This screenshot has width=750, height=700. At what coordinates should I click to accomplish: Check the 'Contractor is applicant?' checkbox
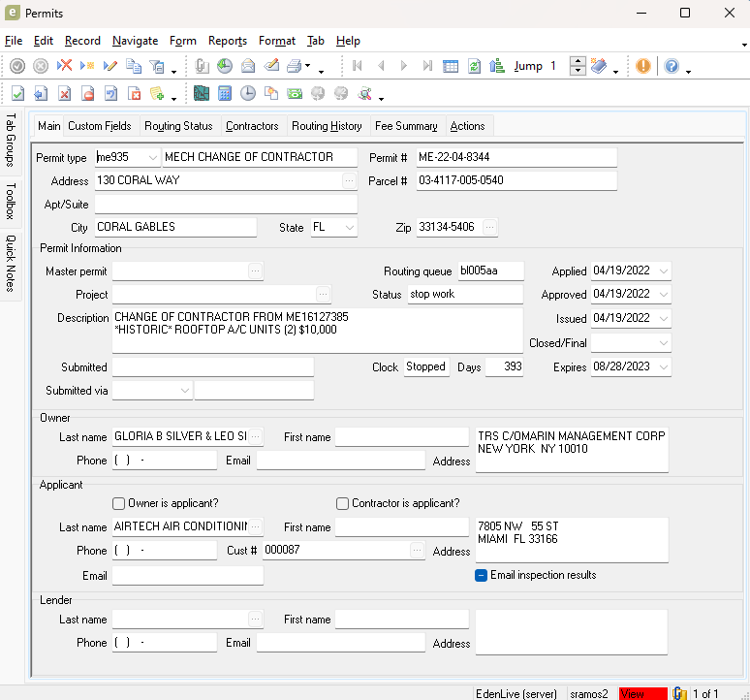(x=342, y=503)
